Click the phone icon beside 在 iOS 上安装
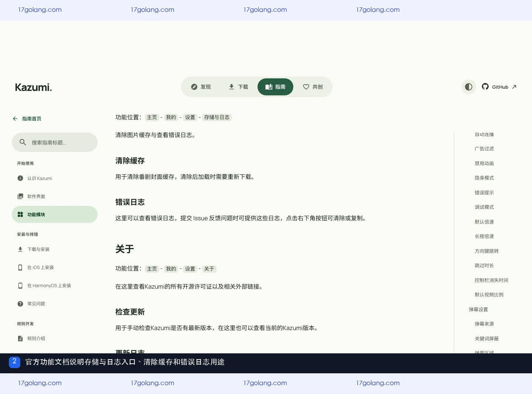Screen dimensions: 532x394 click(20, 267)
